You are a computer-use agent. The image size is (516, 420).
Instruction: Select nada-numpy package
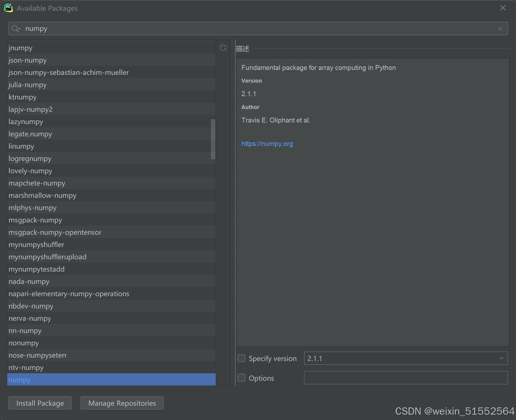pyautogui.click(x=111, y=281)
